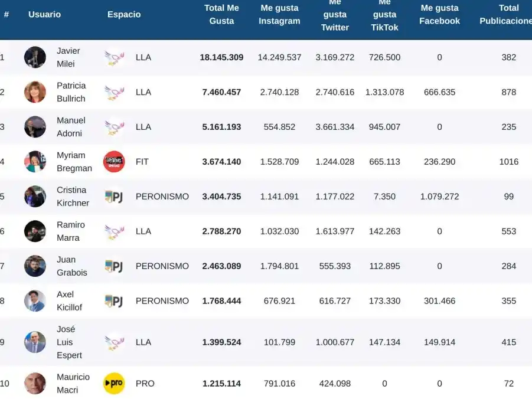Click the LLA logo in José Luis Espert's row
This screenshot has height=399, width=532.
click(114, 342)
